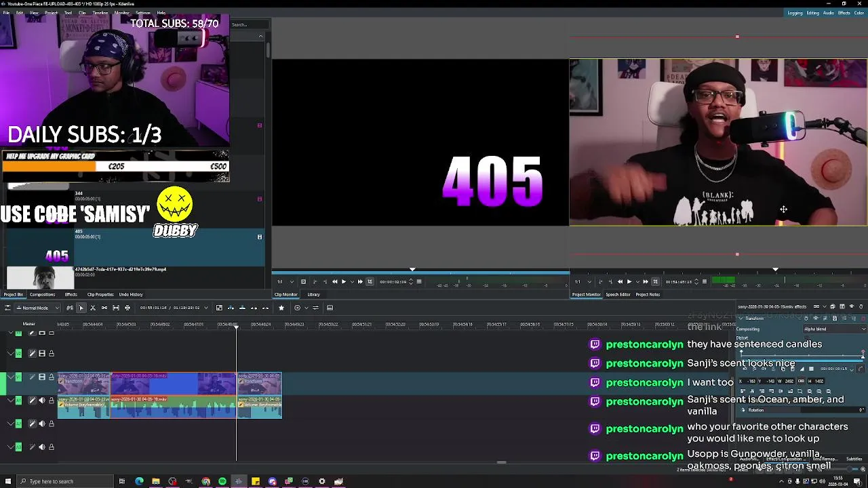This screenshot has width=868, height=488.
Task: Click the lift timeline zone icon
Action: [266, 308]
